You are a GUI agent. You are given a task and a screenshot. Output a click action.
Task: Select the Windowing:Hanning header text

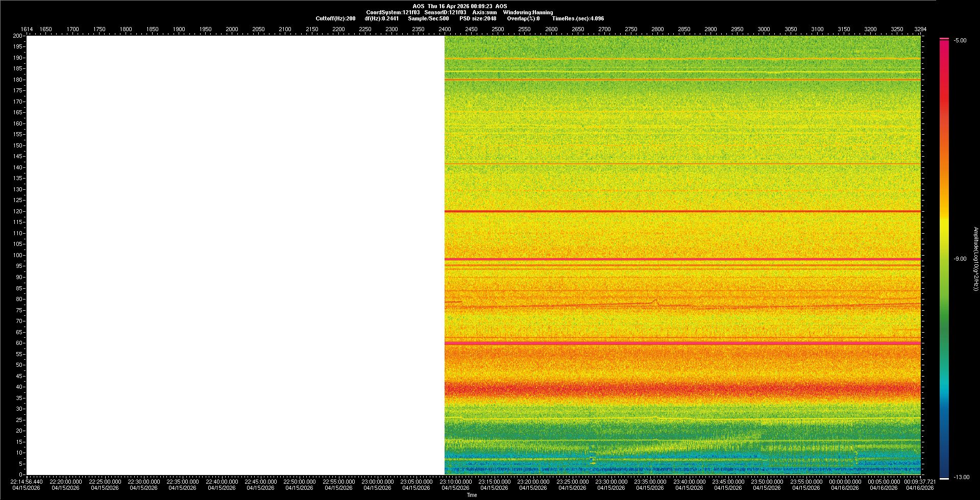(x=528, y=12)
